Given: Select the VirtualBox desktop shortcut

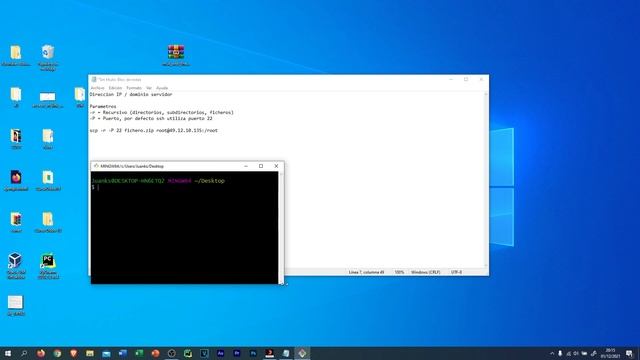Looking at the screenshot, I should (x=16, y=266).
